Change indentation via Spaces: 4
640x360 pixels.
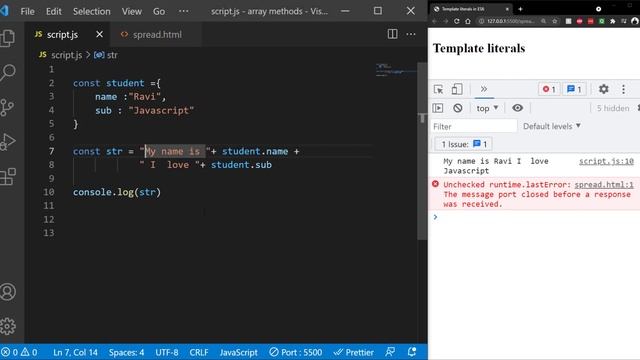pyautogui.click(x=126, y=352)
